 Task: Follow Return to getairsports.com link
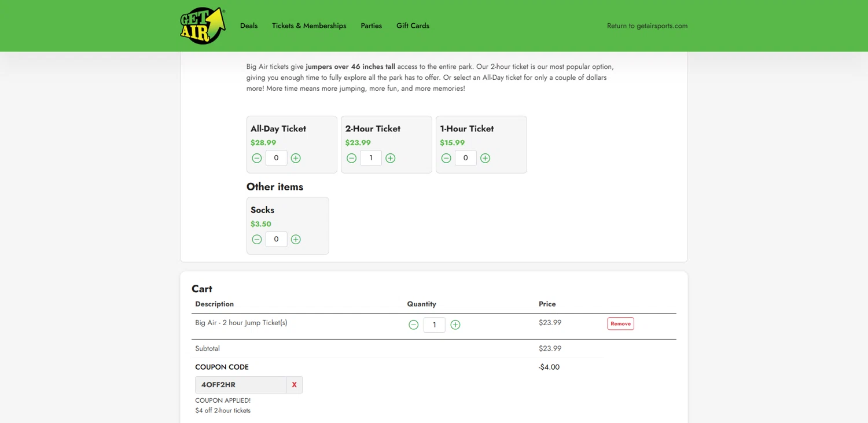point(647,25)
